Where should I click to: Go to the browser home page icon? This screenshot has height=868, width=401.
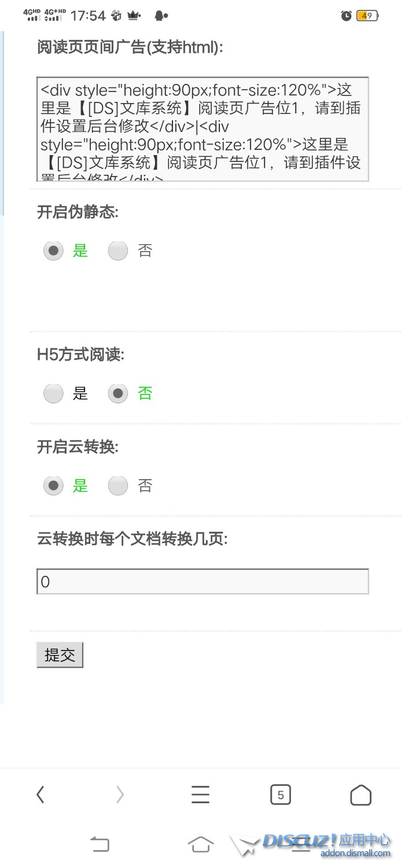tap(360, 795)
